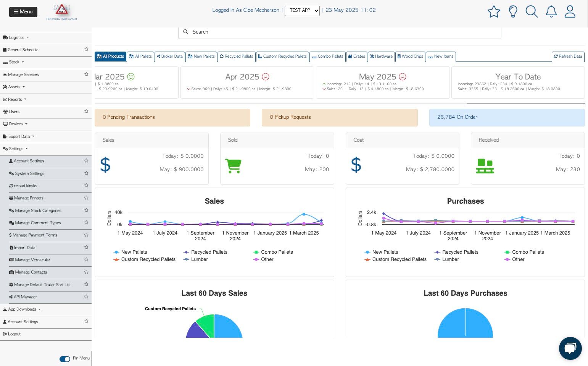
Task: Click the purple slice in Last 60 Days Sales pie
Action: [x=197, y=331]
